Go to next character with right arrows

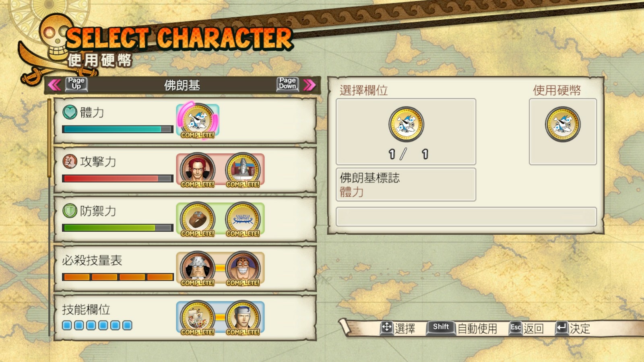tap(310, 85)
